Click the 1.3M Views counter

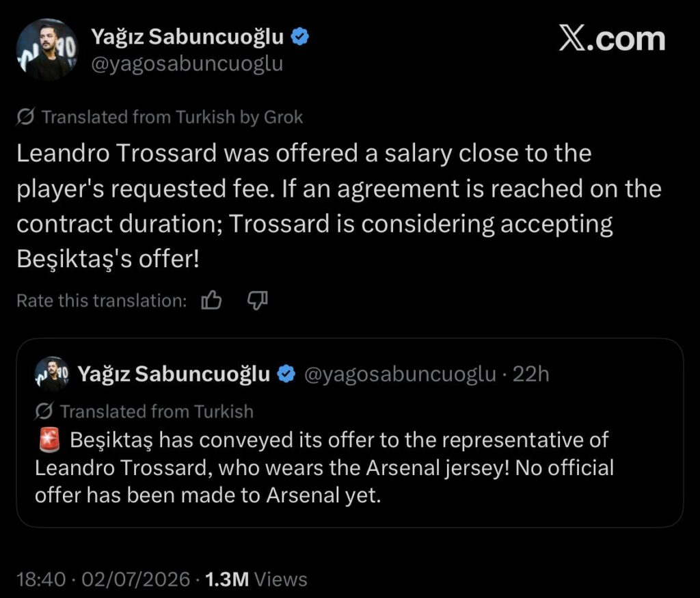tap(256, 580)
